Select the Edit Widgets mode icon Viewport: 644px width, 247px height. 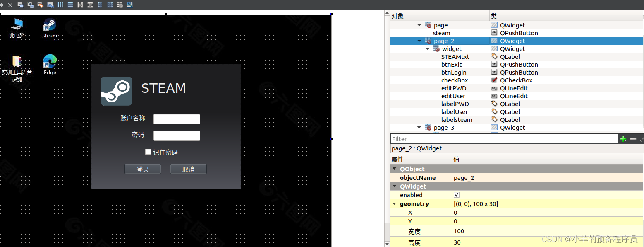point(20,5)
